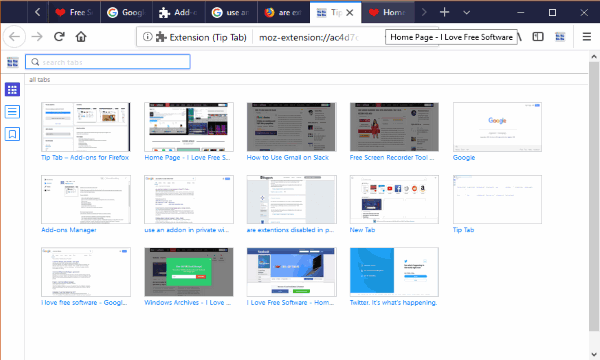Open 'Home Page - I Love Free S..' thumbnail
This screenshot has height=360, width=600.
pyautogui.click(x=189, y=127)
